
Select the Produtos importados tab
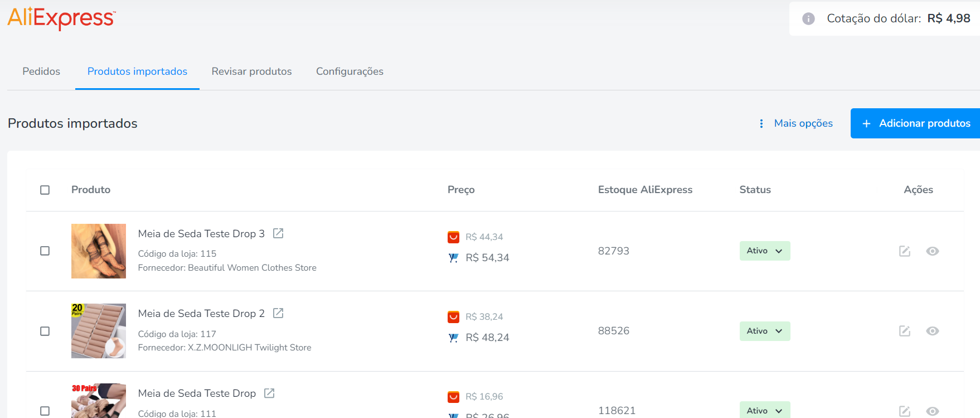click(137, 71)
